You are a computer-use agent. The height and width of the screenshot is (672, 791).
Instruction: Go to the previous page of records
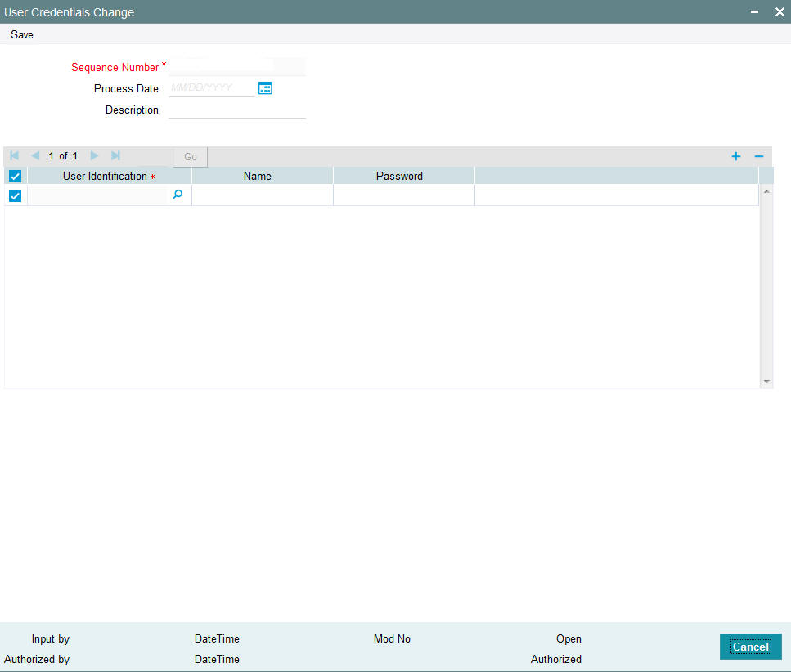[x=35, y=156]
